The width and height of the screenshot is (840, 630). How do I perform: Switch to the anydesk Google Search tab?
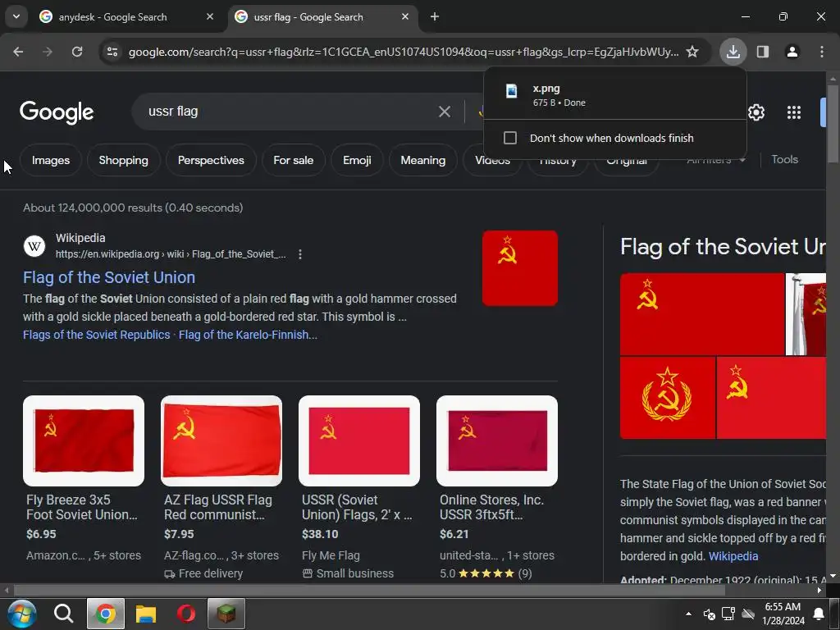[112, 17]
